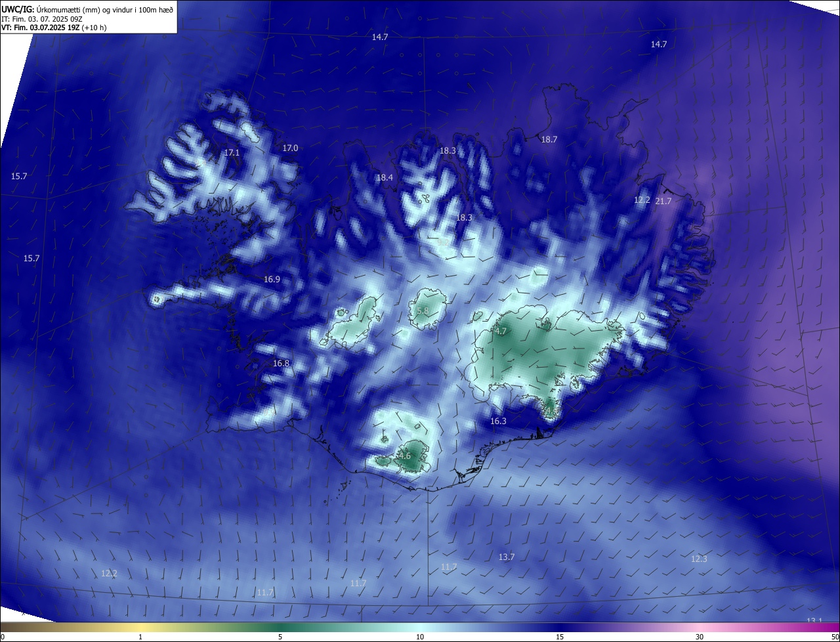Image resolution: width=840 pixels, height=642 pixels.
Task: Click the 16.9 value label
Action: coord(272,280)
